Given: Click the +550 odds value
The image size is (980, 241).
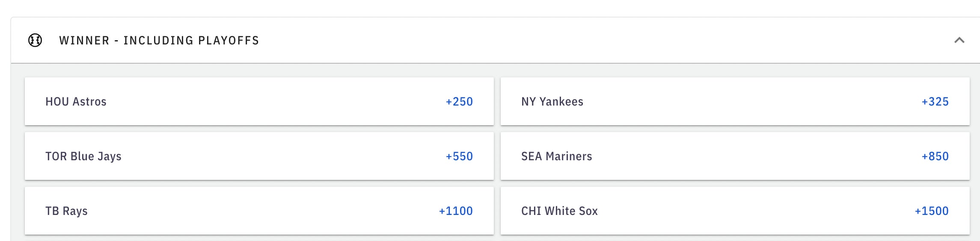Looking at the screenshot, I should point(459,156).
